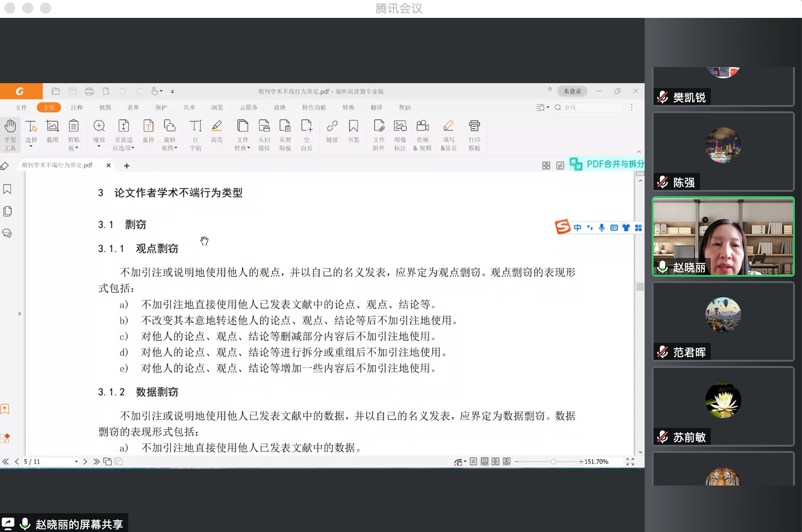
Task: Select the Hand tool (手型工具)
Action: point(10,134)
